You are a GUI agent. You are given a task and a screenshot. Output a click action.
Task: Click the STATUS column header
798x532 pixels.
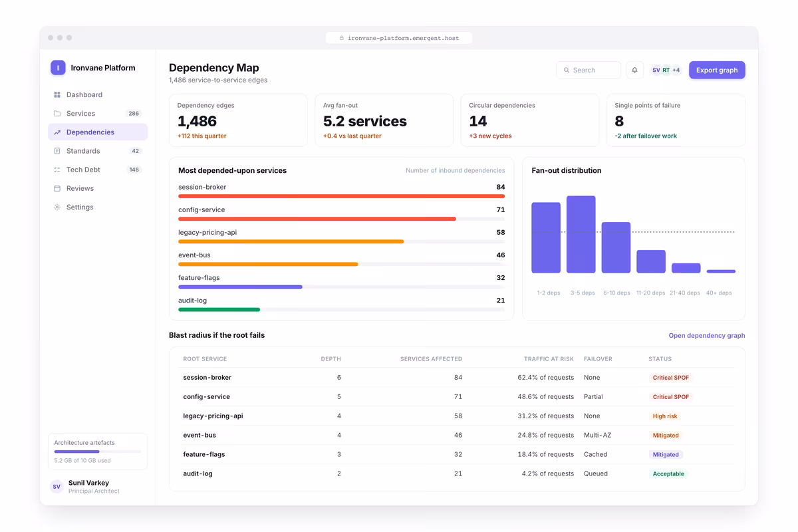660,359
